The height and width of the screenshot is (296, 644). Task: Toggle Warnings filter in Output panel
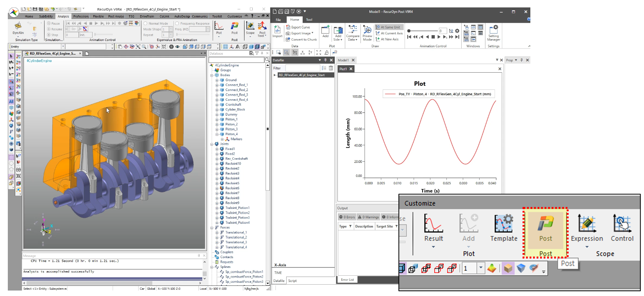368,217
